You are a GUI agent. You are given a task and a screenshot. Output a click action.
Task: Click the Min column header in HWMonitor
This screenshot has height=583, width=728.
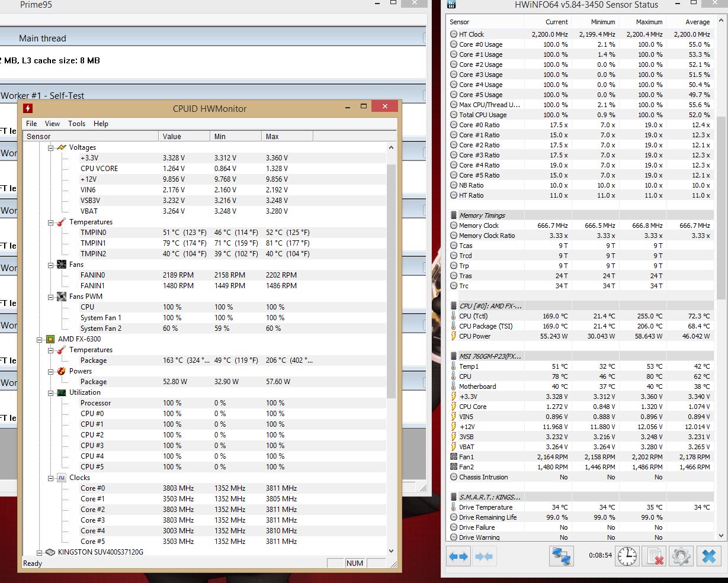point(236,136)
